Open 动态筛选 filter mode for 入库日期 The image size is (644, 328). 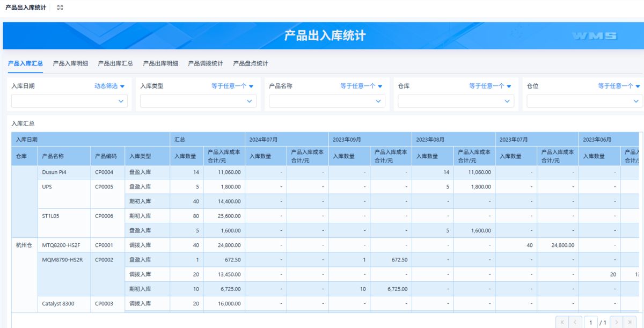coord(109,86)
